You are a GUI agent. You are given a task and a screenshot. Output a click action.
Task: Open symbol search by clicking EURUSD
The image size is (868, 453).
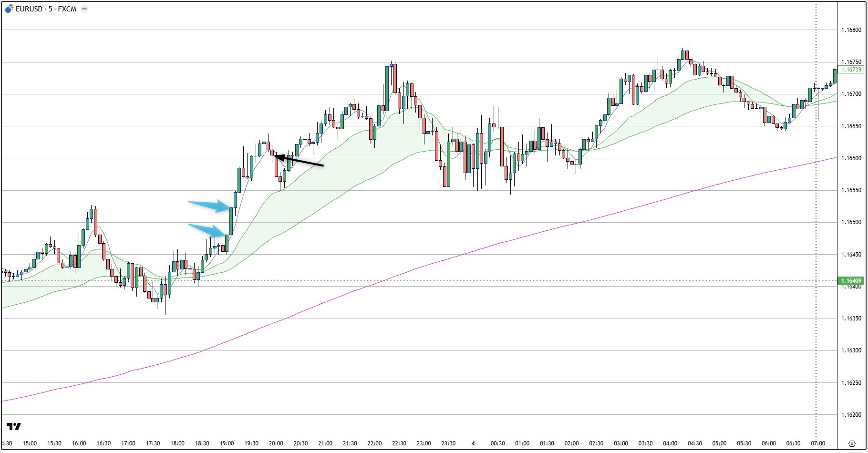pos(29,8)
